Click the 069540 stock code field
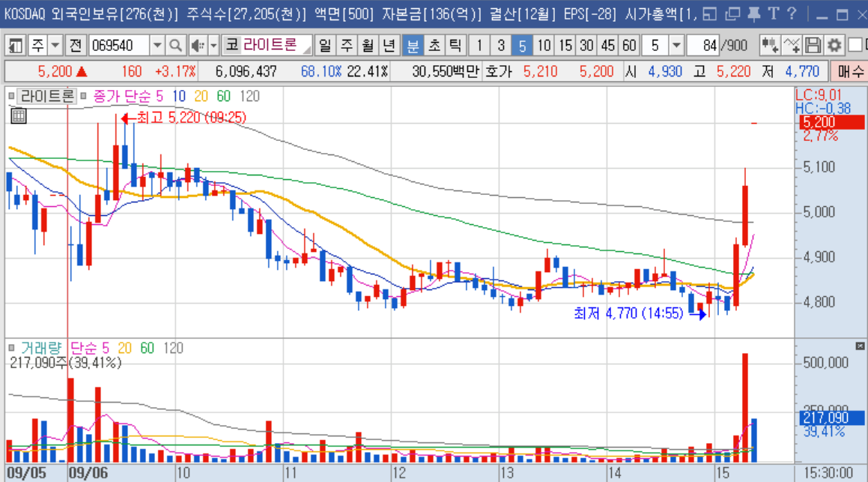 (x=119, y=46)
